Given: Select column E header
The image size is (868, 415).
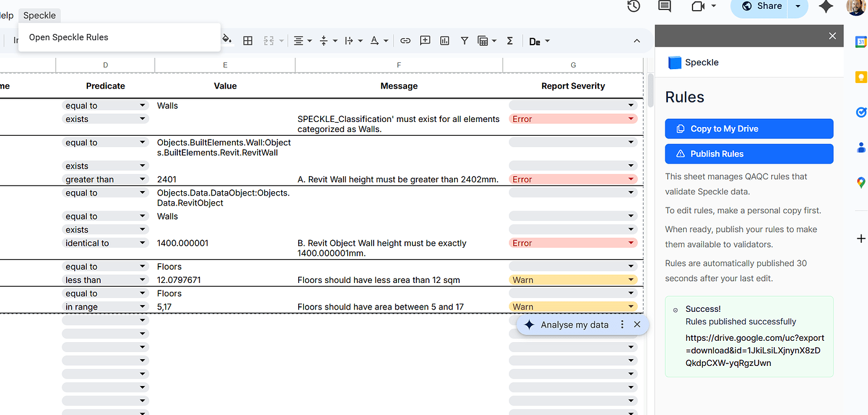Looking at the screenshot, I should [x=225, y=65].
